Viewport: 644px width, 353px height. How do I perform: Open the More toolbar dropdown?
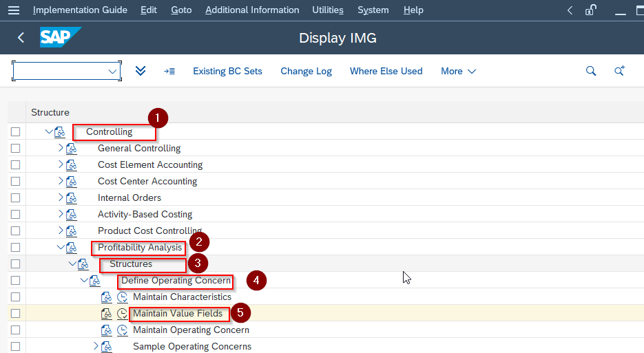click(x=458, y=71)
